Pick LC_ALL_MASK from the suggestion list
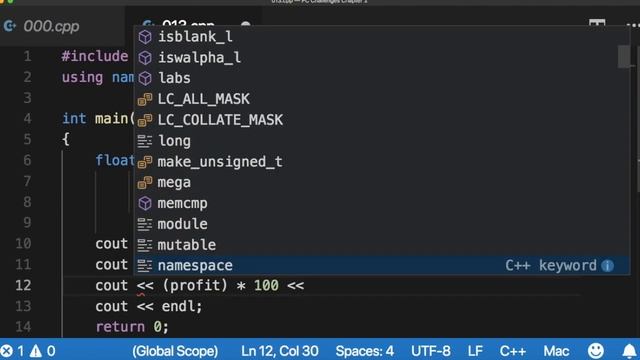The image size is (640, 360). coord(382,99)
